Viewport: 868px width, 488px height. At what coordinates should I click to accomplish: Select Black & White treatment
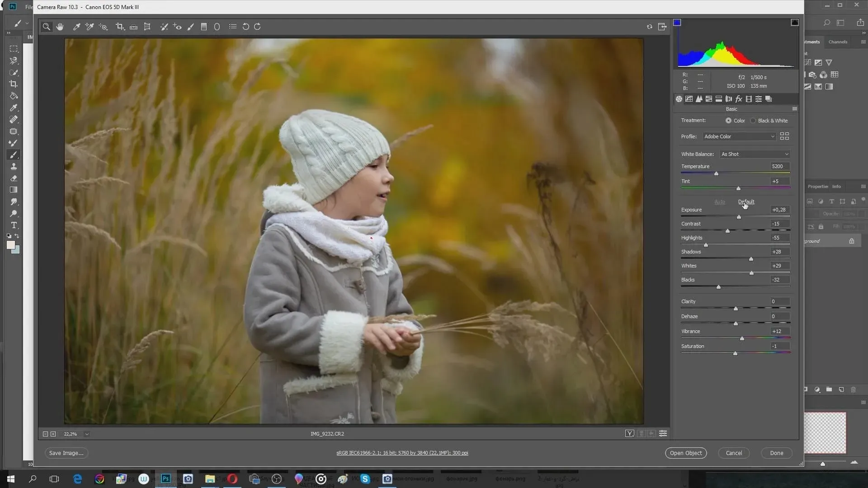(x=753, y=121)
